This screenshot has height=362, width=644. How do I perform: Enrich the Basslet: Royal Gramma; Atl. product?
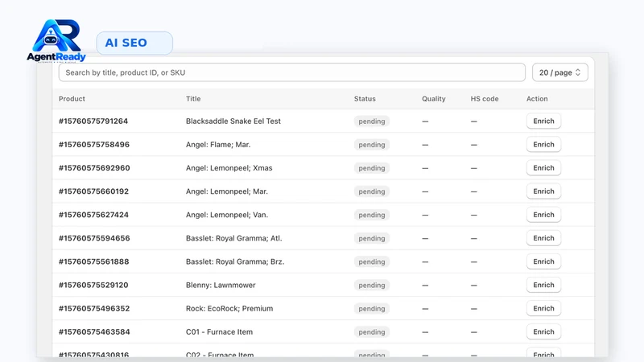544,238
